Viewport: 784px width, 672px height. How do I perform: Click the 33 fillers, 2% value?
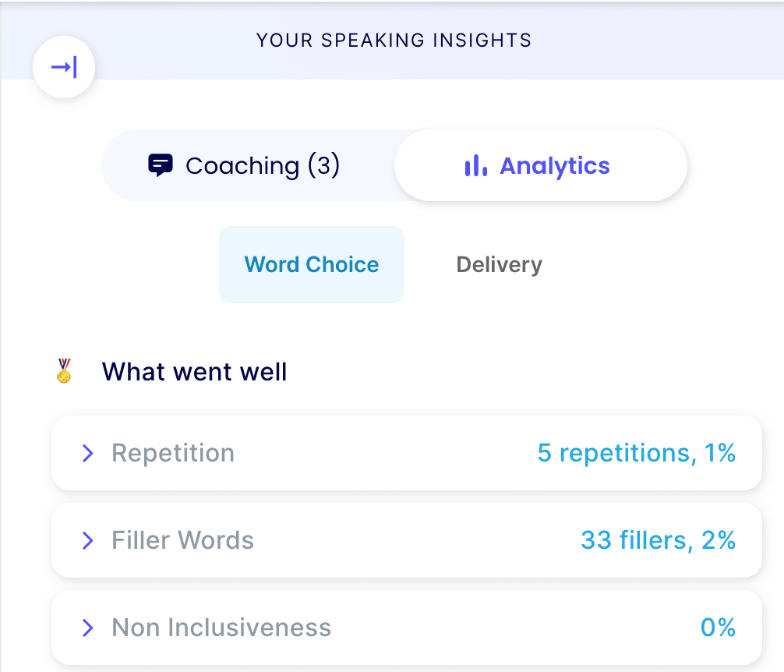(658, 540)
